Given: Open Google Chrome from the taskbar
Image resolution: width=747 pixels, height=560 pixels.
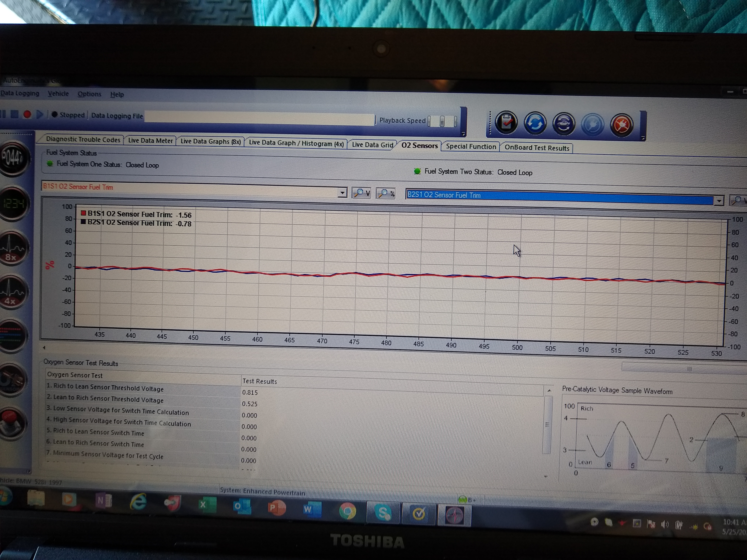Looking at the screenshot, I should (347, 511).
